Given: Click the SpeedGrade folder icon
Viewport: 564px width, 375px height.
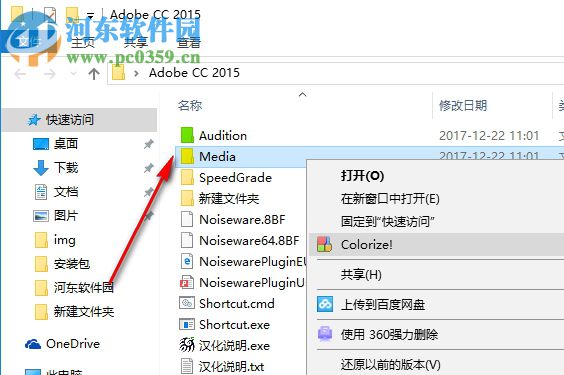Looking at the screenshot, I should (x=187, y=177).
